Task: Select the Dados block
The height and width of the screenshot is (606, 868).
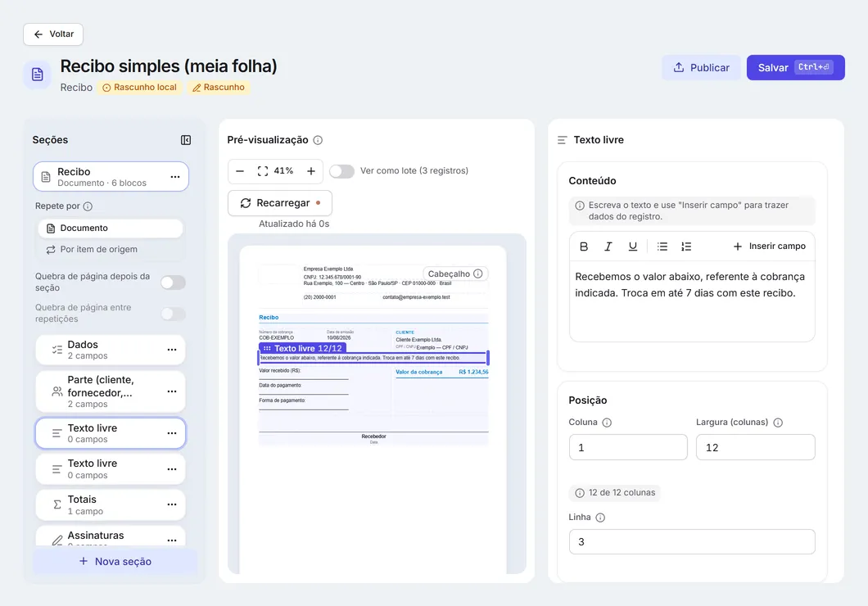Action: pos(111,350)
